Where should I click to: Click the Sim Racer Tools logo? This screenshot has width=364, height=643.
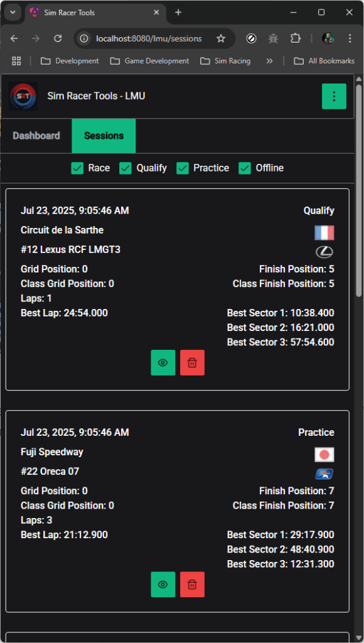coord(23,96)
